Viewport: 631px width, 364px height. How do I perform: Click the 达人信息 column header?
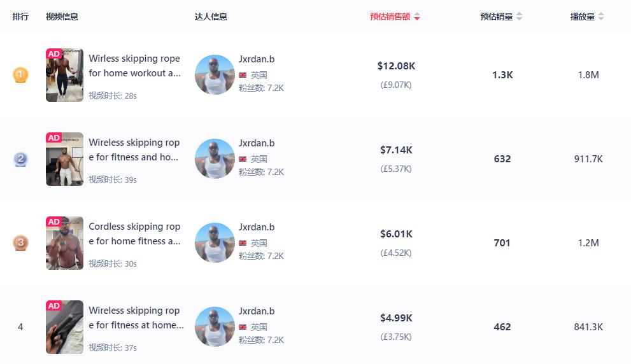(211, 17)
